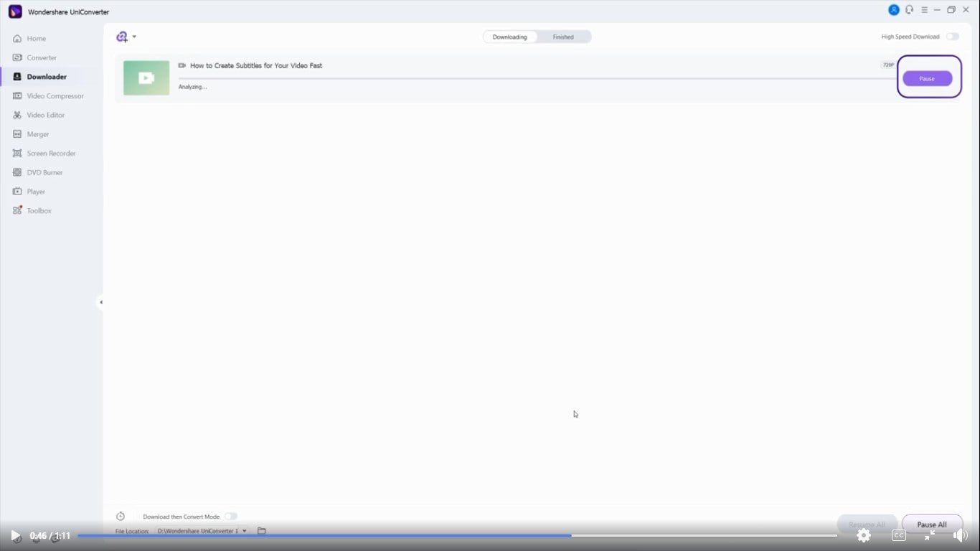
Task: Toggle closed captions on the video
Action: coord(898,535)
